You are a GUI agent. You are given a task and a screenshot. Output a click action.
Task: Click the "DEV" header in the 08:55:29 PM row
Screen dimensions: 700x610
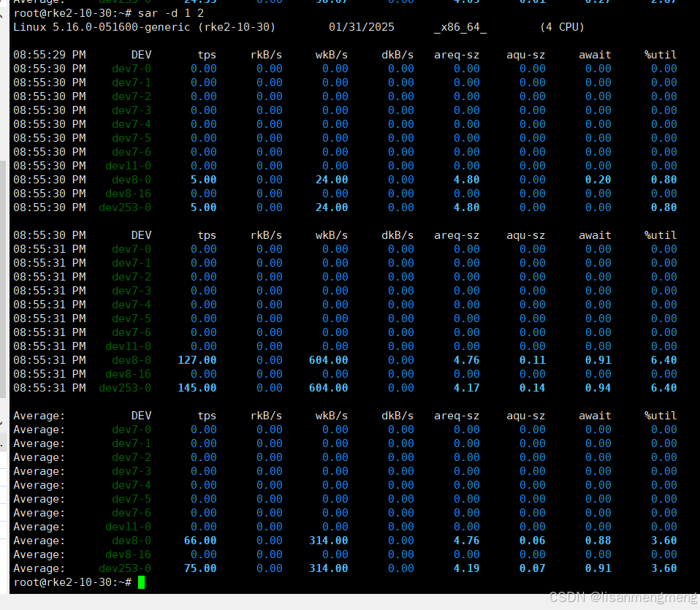tap(142, 55)
